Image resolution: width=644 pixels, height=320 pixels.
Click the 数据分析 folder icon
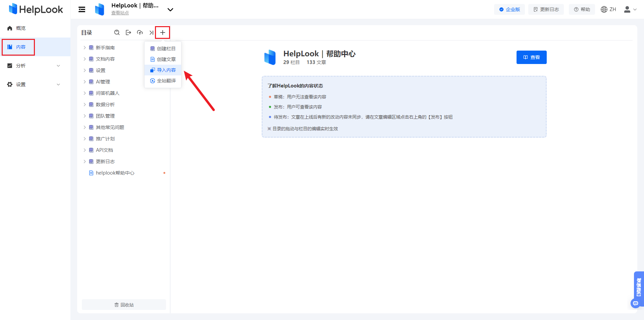pos(91,105)
